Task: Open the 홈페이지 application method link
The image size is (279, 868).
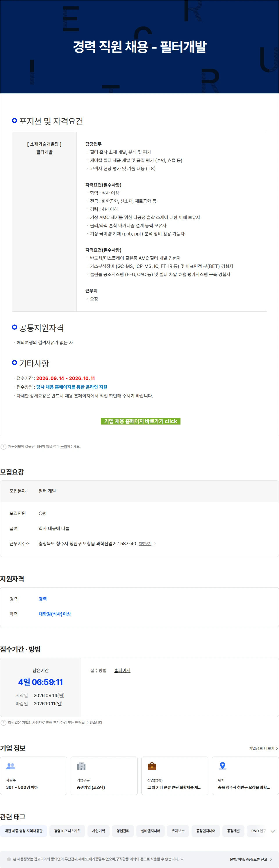Action: 122,670
